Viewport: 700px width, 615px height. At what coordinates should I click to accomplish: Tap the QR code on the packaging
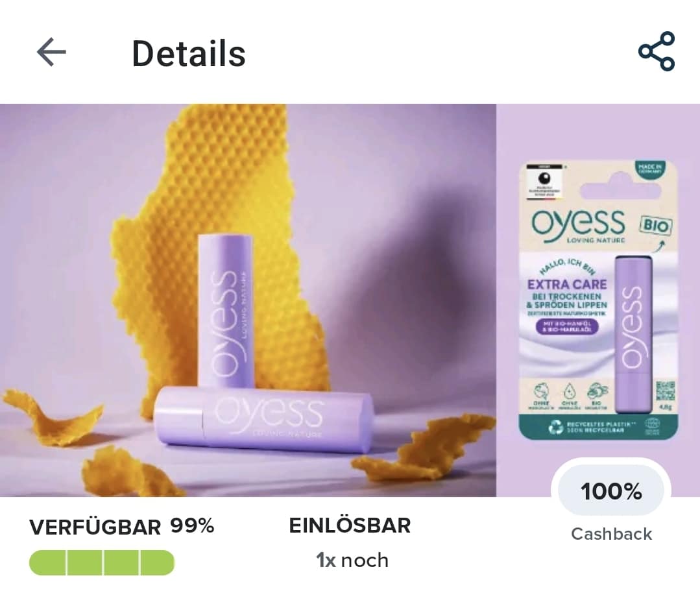[x=665, y=391]
